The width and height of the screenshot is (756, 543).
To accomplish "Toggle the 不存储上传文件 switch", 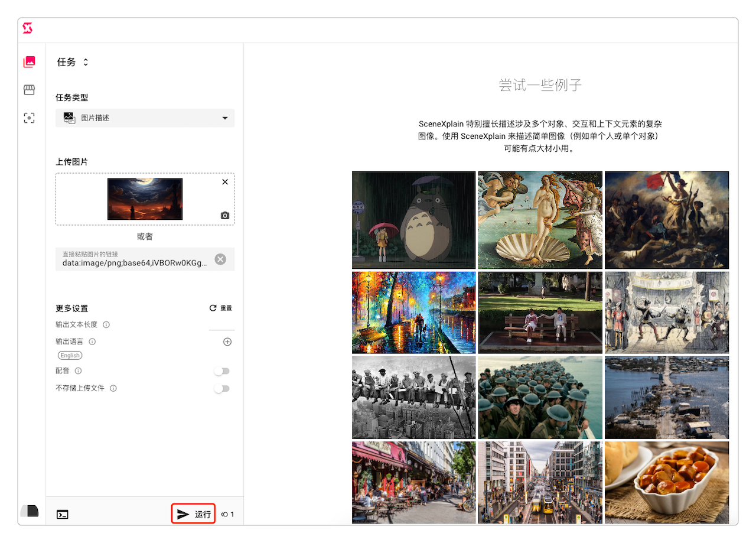I will [222, 388].
